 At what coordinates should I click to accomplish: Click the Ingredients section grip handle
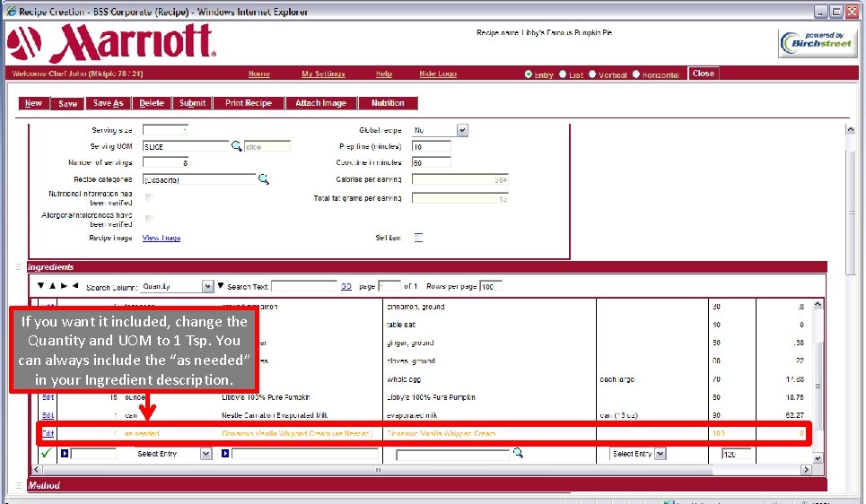tap(18, 266)
